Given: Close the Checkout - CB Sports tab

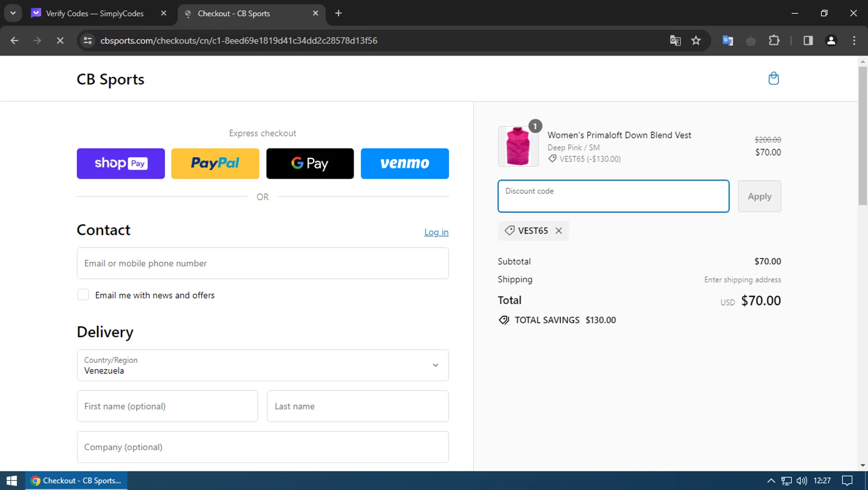Looking at the screenshot, I should [x=315, y=13].
